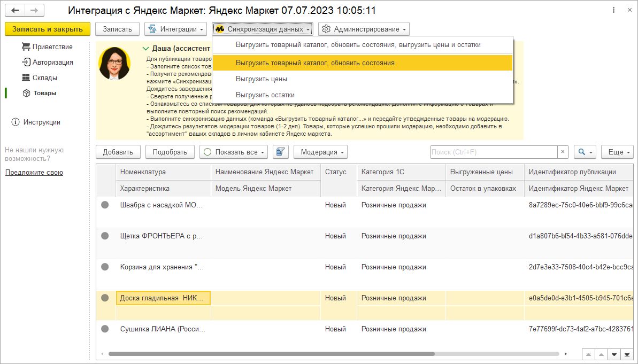Click the Добавить button
Screen dimensions: 638x364
118,152
